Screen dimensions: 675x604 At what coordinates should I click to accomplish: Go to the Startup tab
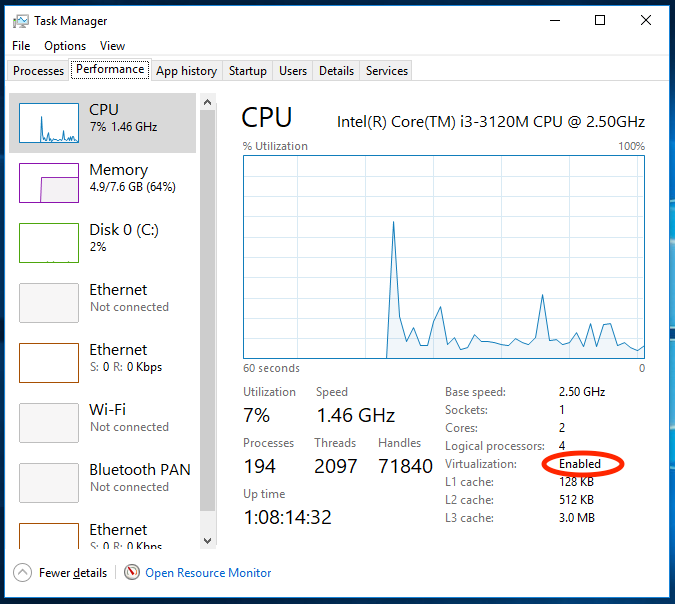point(248,71)
